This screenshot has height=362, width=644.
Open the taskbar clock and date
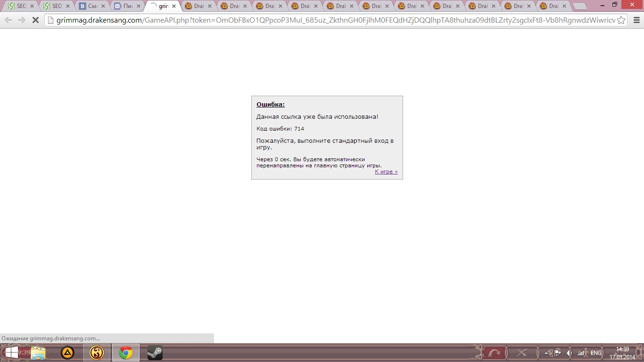622,353
